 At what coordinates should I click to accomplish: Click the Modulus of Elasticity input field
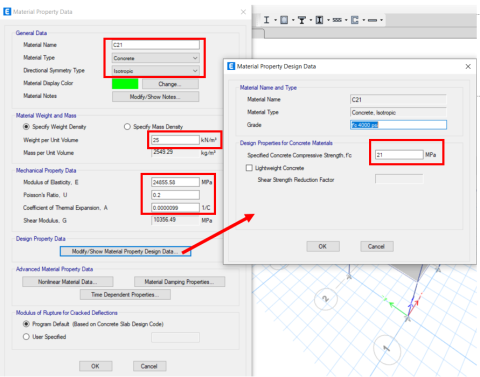(175, 182)
